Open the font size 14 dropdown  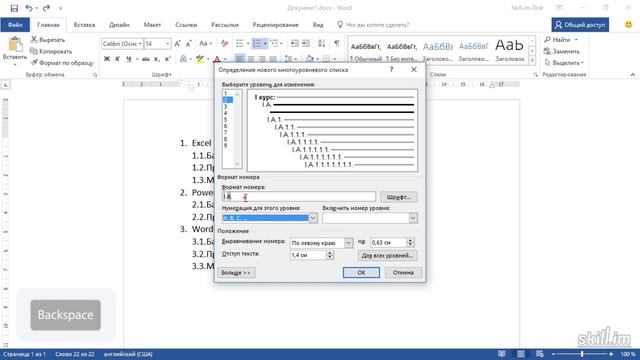point(167,44)
